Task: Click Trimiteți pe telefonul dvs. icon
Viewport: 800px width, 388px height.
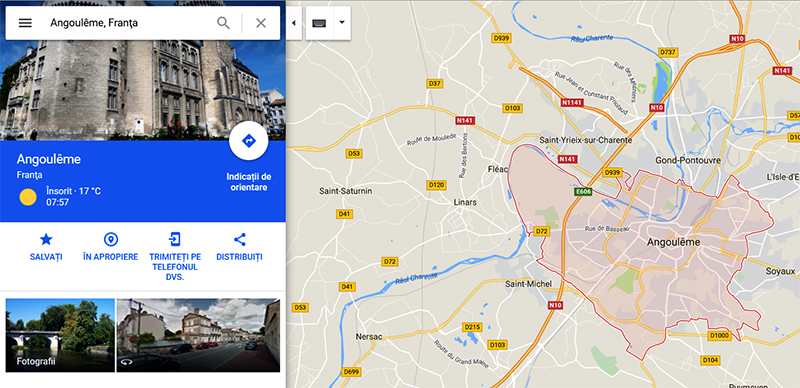Action: [175, 239]
